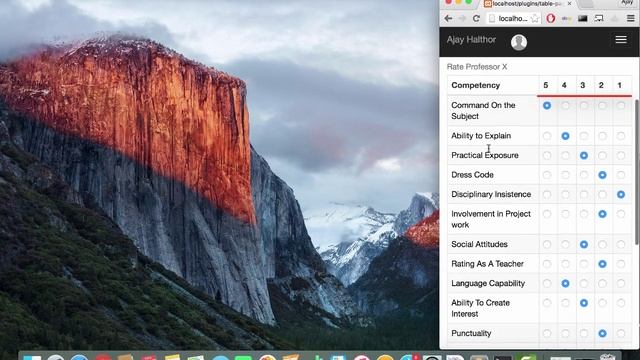Rate Command On the Subject as 4
Image resolution: width=640 pixels, height=360 pixels.
click(565, 106)
